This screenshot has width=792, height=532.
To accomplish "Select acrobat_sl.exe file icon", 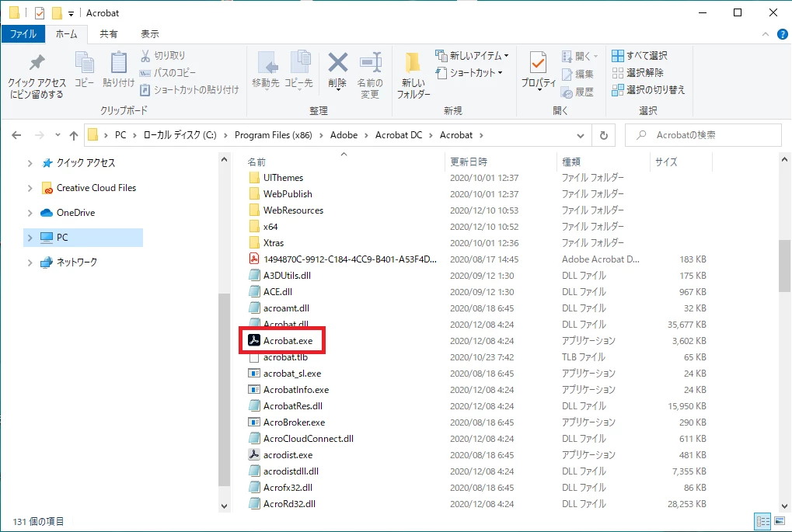I will (254, 374).
